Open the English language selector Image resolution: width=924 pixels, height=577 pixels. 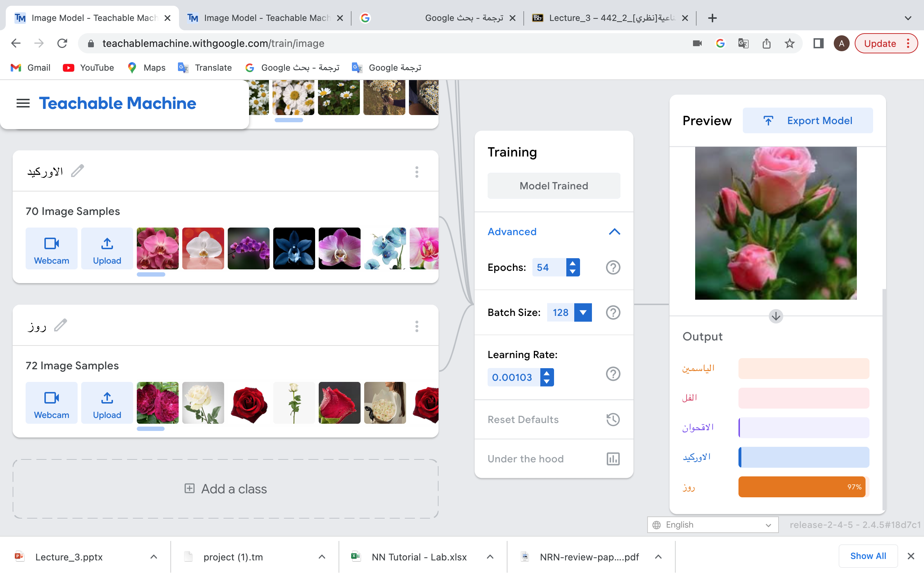pos(712,525)
